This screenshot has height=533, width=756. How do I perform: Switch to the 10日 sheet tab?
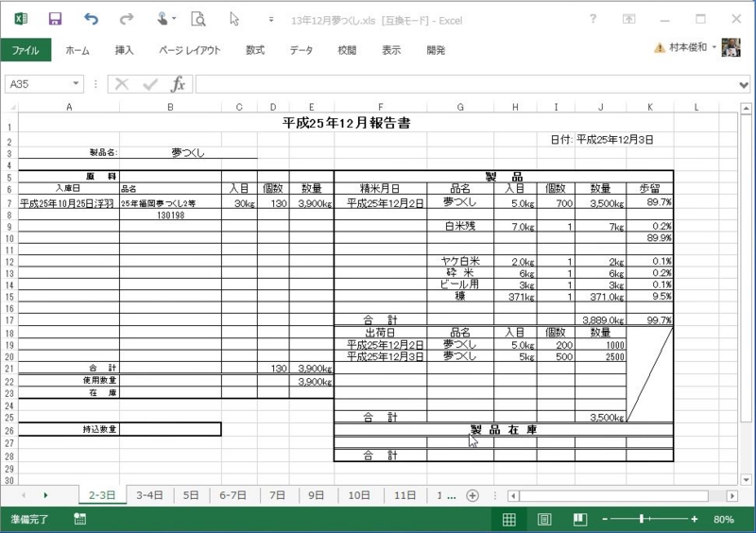pos(359,495)
